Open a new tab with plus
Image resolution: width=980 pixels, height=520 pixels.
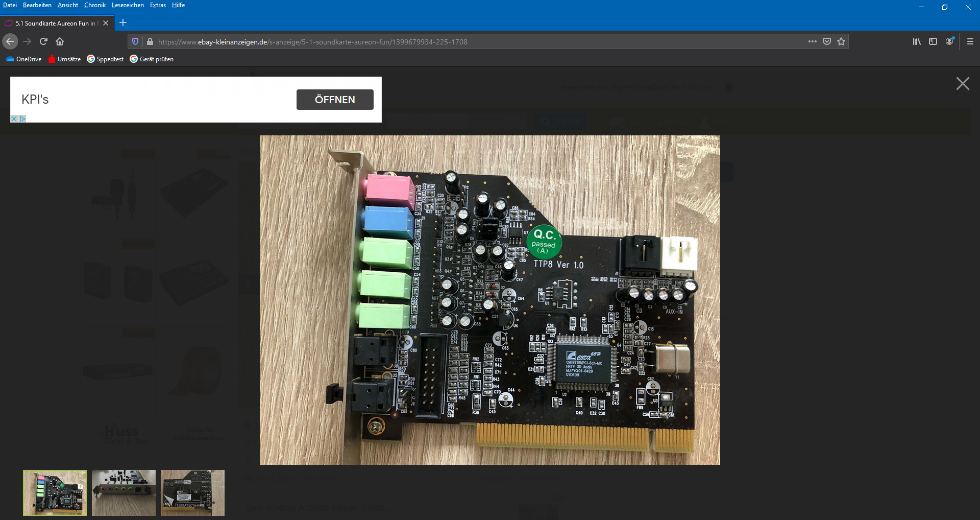(x=123, y=22)
